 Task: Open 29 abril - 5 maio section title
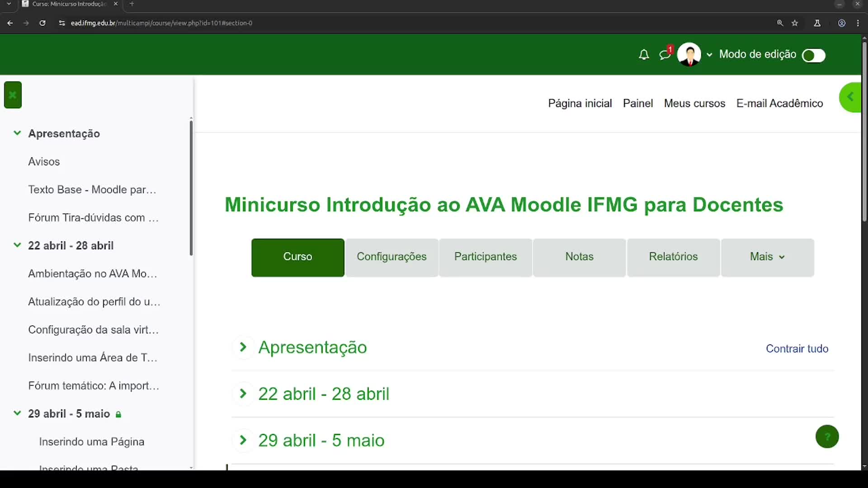[x=321, y=441]
